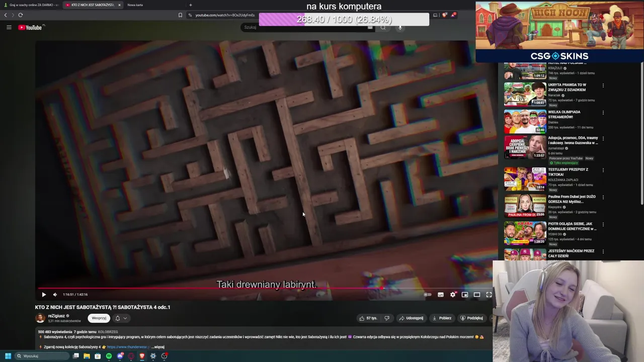Open the Brave browser taskbar icon
This screenshot has height=362, width=644.
tap(142, 356)
